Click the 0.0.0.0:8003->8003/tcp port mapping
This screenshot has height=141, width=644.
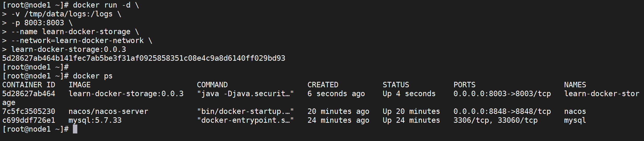pyautogui.click(x=502, y=94)
